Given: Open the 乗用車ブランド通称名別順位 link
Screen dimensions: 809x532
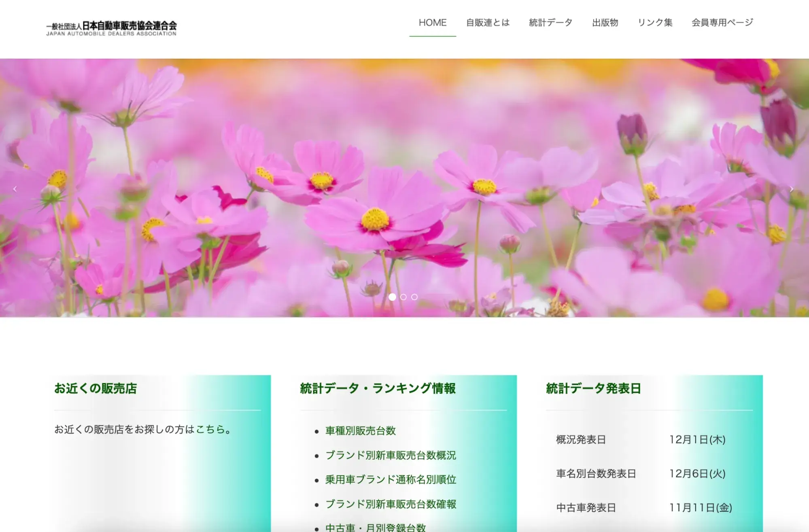Looking at the screenshot, I should tap(391, 480).
